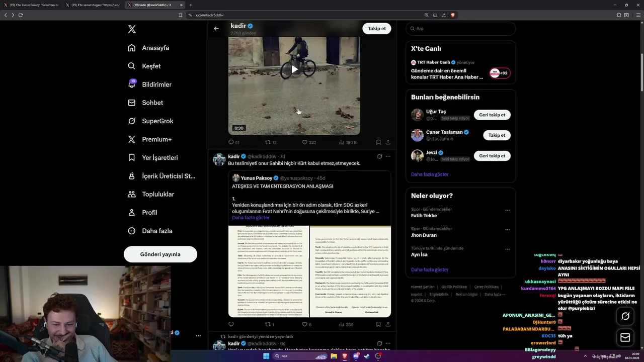
Task: Open account switcher three dots
Action: [198, 335]
